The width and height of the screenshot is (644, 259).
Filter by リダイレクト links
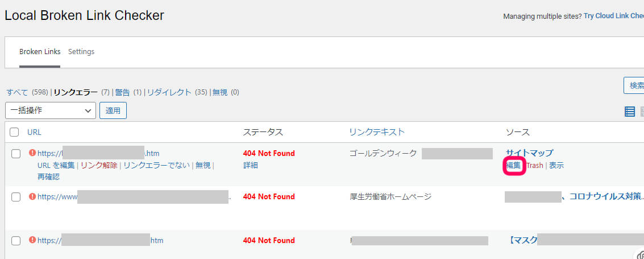click(169, 92)
